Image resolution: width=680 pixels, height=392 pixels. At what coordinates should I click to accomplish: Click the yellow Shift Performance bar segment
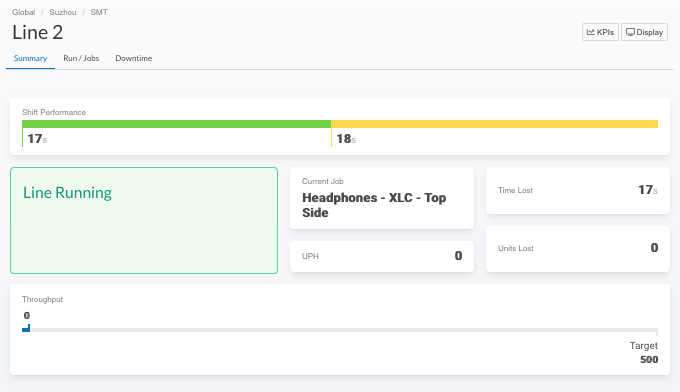point(494,124)
